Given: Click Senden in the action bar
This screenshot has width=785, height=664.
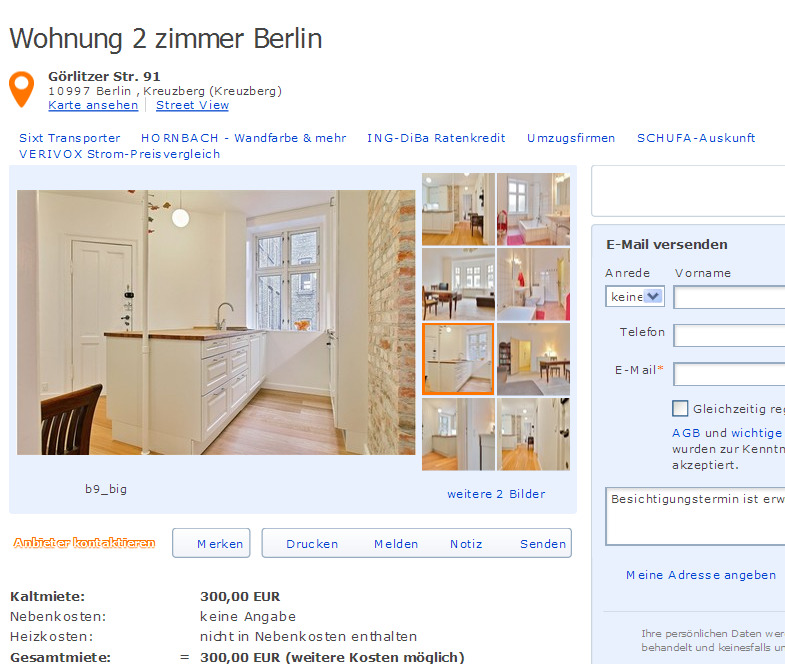Looking at the screenshot, I should pyautogui.click(x=543, y=544).
